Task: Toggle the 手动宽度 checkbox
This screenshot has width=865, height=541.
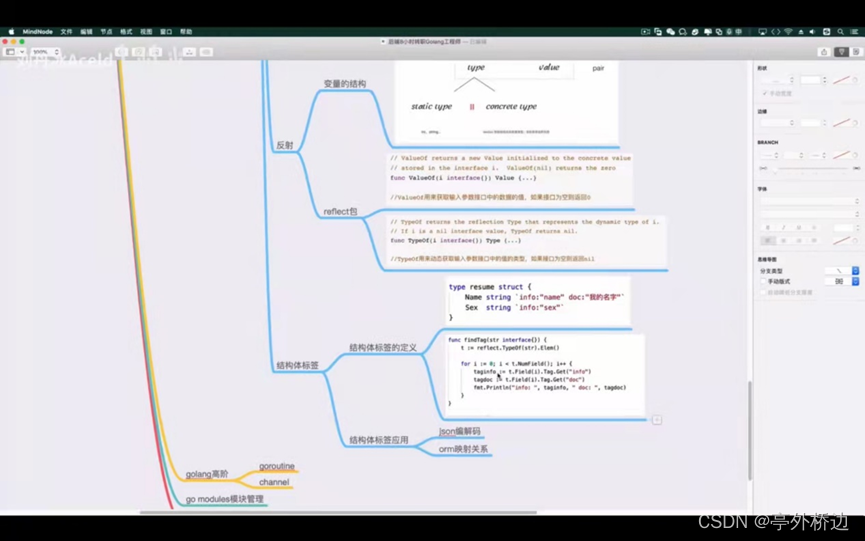Action: [765, 93]
